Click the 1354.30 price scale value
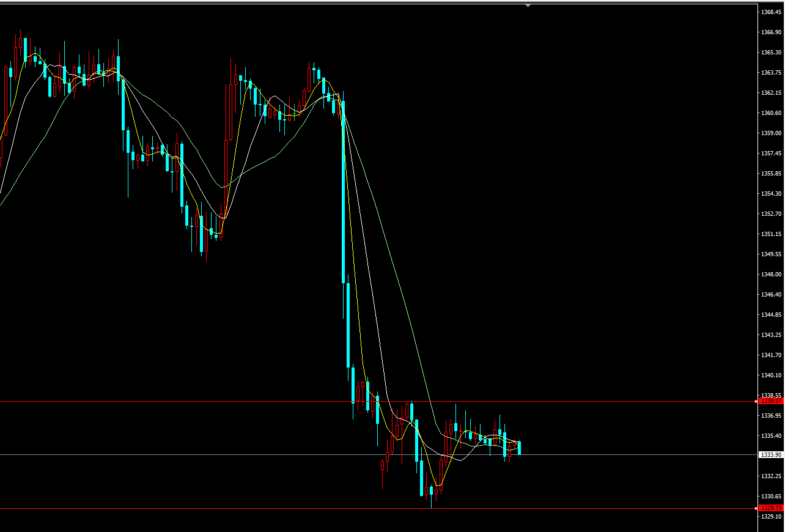 [772, 193]
